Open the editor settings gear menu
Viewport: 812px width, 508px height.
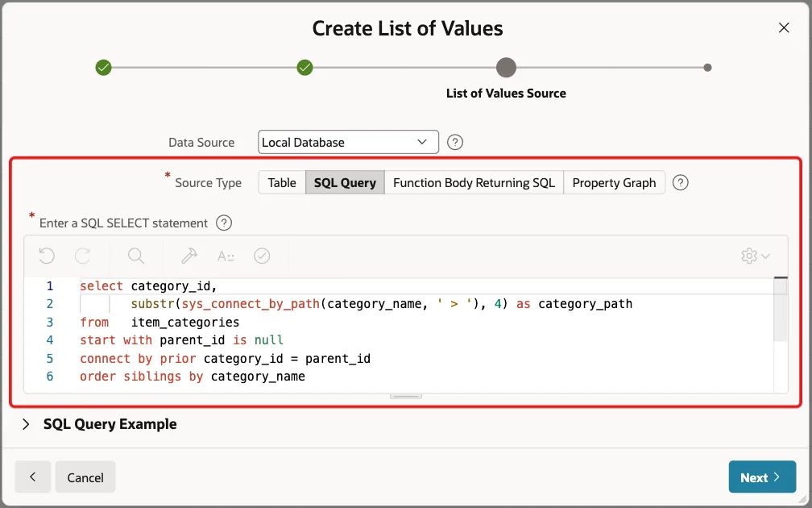pos(756,256)
